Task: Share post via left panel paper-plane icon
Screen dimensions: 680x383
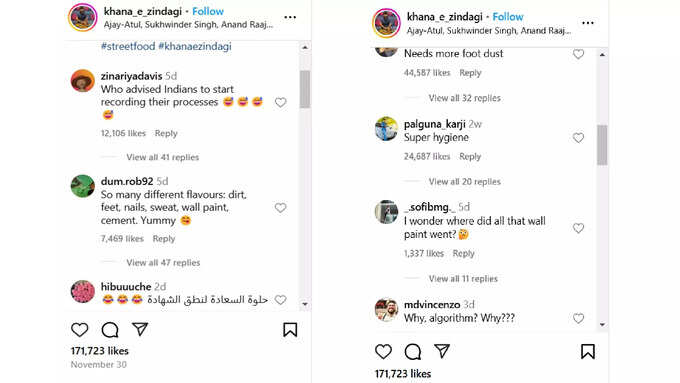Action: [x=140, y=329]
